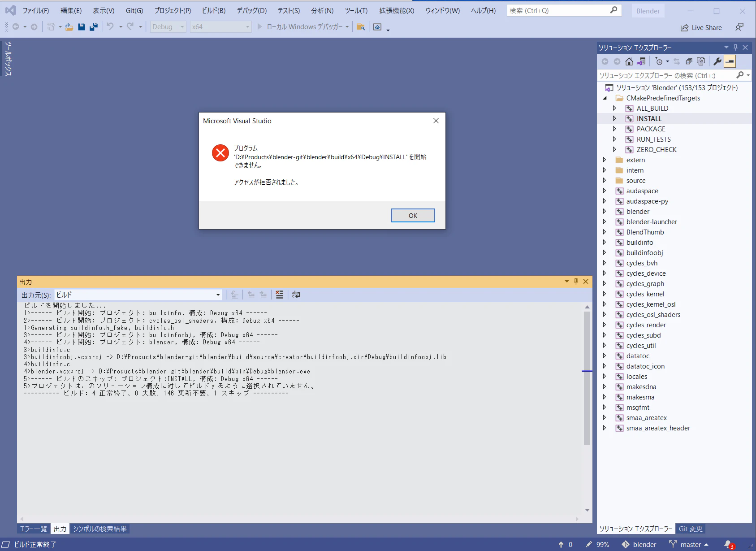Click the undo toolbar icon

coord(110,27)
